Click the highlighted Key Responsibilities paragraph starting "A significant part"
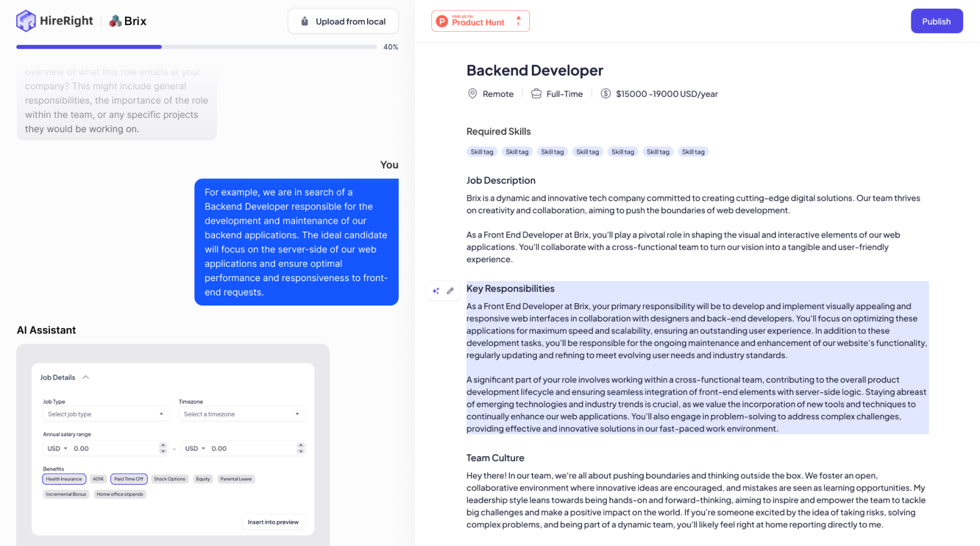The height and width of the screenshot is (546, 980). [696, 404]
